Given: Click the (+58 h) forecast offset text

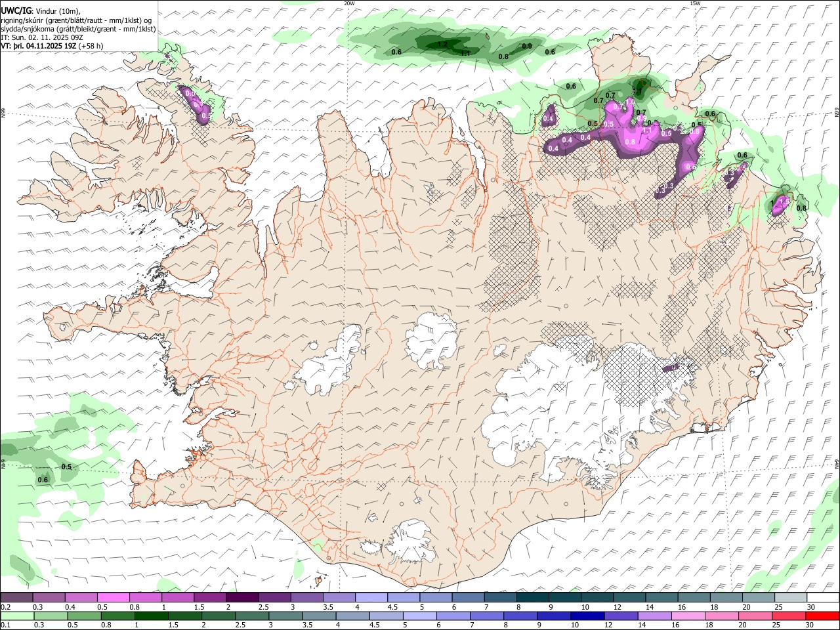Looking at the screenshot, I should pyautogui.click(x=92, y=46).
